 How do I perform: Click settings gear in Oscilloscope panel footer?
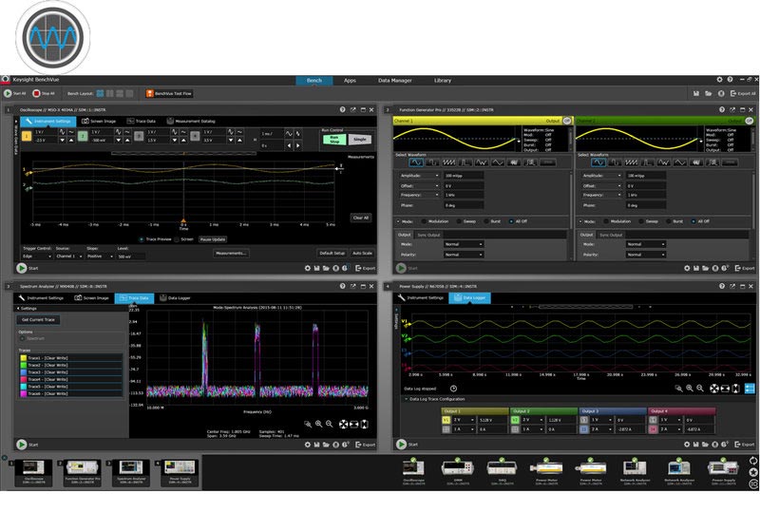coord(307,268)
